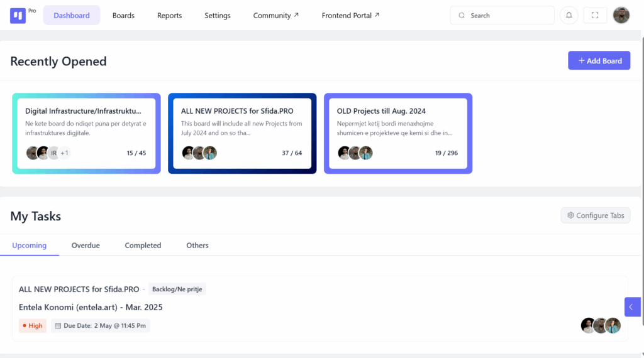Click the Community external link arrow
This screenshot has width=644, height=358.
coord(296,15)
